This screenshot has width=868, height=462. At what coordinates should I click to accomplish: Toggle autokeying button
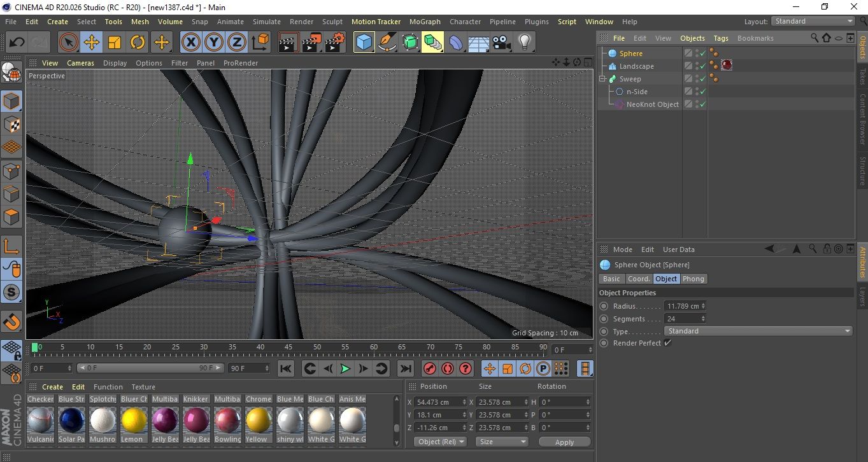448,368
